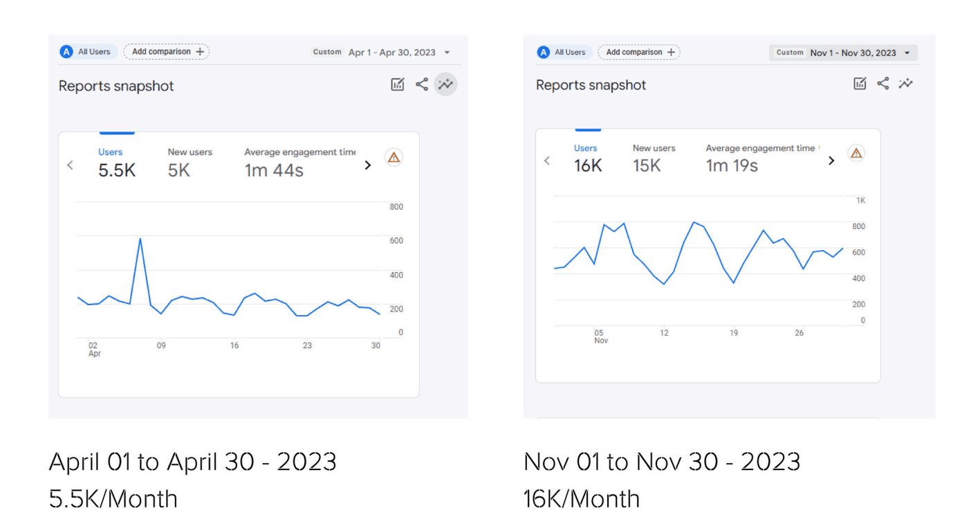Screen dimensions: 980x524
Task: Click the warning triangle in November card
Action: tap(856, 154)
